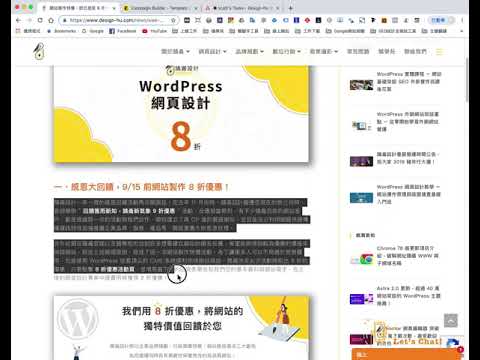Open the Google bookmark
480x360 pixels.
click(x=93, y=31)
